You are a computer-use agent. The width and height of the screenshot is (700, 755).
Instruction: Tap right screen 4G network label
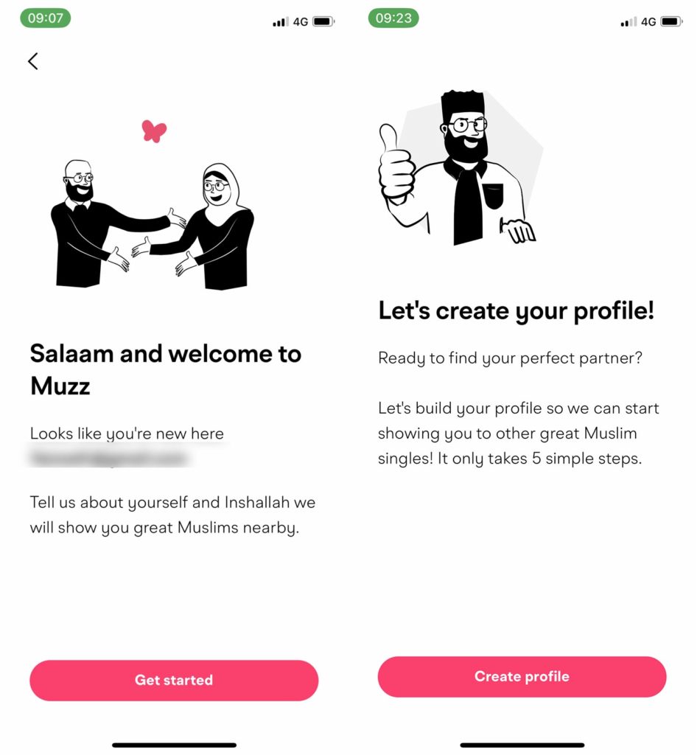(x=648, y=21)
